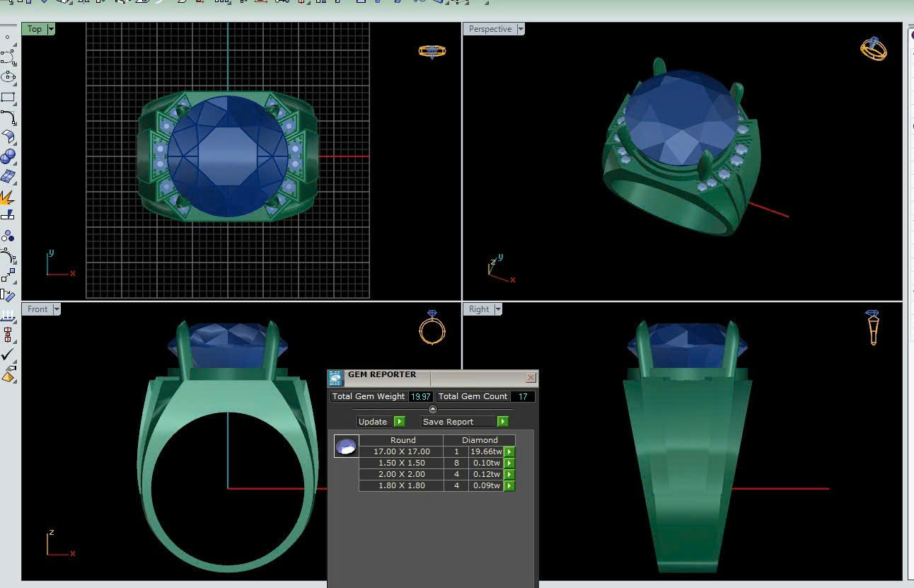Click the round diamond gem thumbnail
The image size is (914, 588).
click(346, 446)
